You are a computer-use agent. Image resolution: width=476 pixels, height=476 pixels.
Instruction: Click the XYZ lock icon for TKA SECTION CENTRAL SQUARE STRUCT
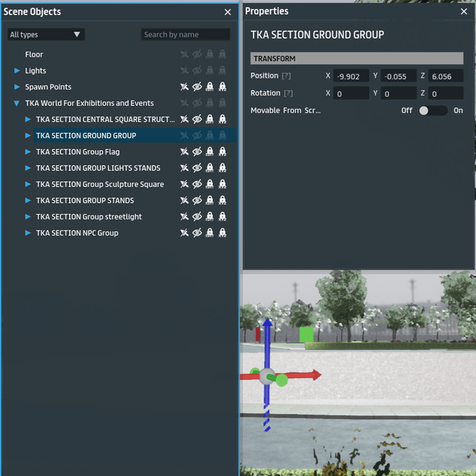[223, 120]
